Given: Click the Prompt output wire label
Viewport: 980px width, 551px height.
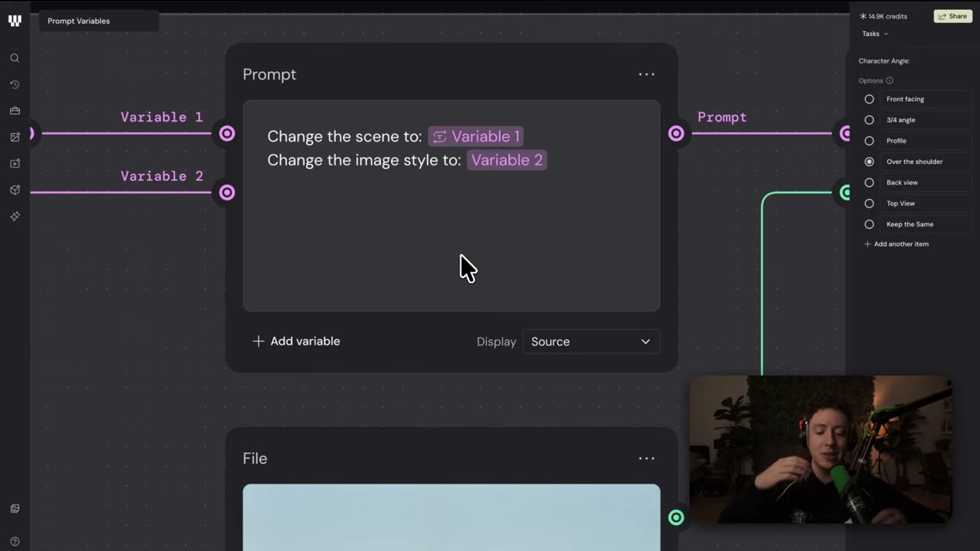Looking at the screenshot, I should coord(722,117).
